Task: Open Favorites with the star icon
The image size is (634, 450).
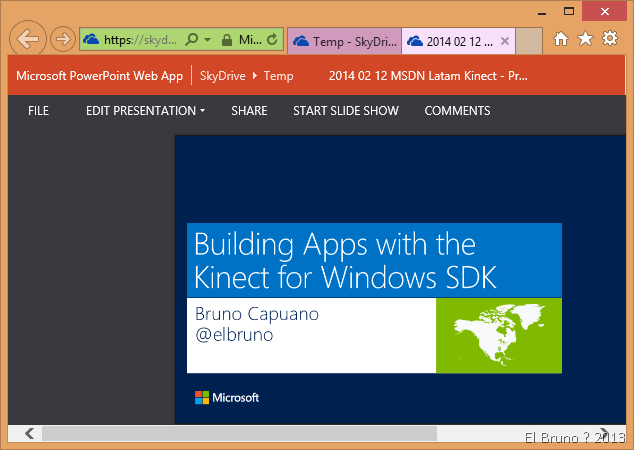Action: point(585,39)
